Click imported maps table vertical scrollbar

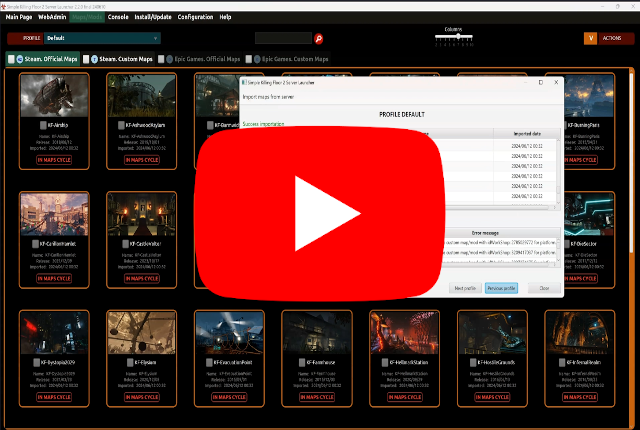pos(558,171)
